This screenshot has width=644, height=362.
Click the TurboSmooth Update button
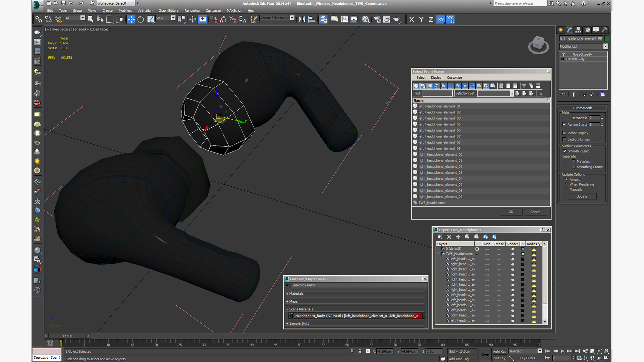[582, 196]
